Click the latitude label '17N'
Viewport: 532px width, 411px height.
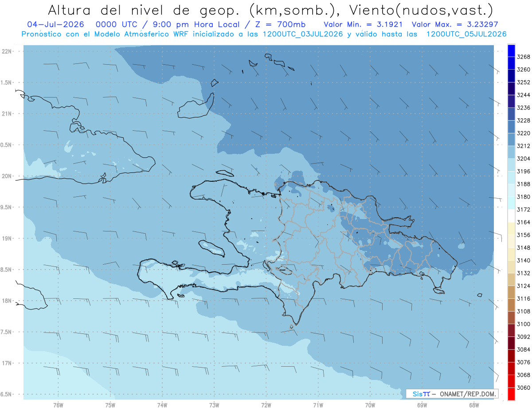pos(7,363)
